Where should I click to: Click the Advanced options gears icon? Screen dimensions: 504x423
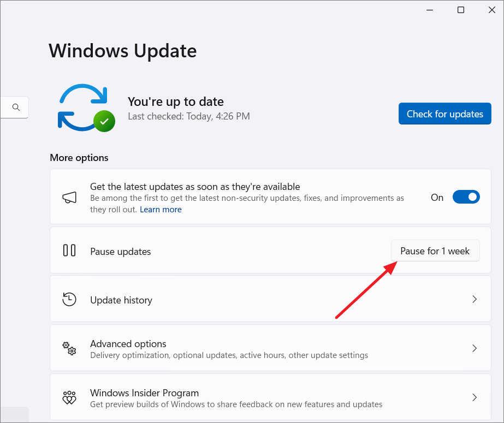pos(69,348)
